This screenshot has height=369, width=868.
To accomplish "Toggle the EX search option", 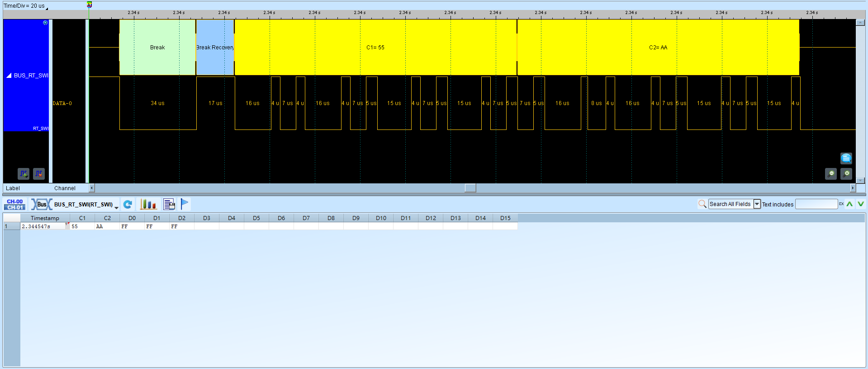I will [x=841, y=204].
